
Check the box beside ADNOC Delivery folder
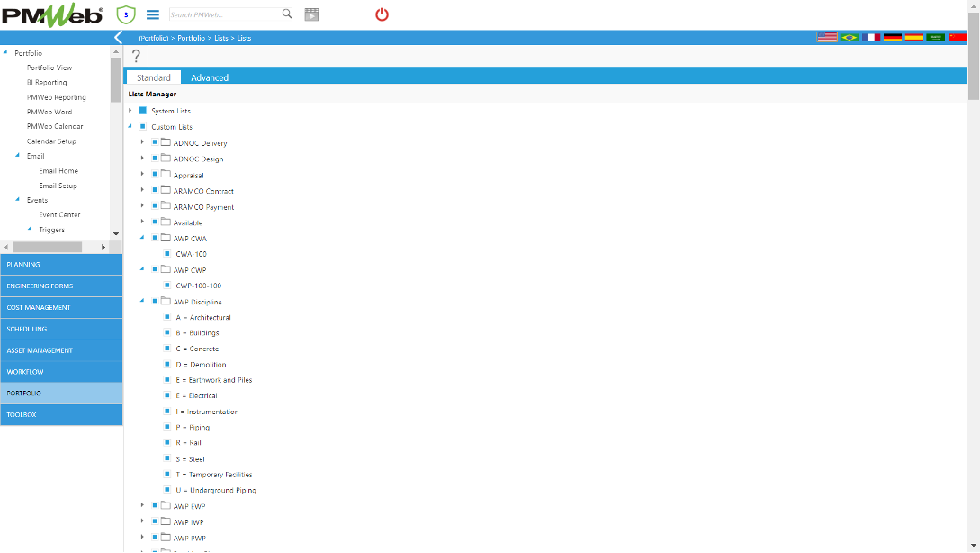(x=155, y=143)
